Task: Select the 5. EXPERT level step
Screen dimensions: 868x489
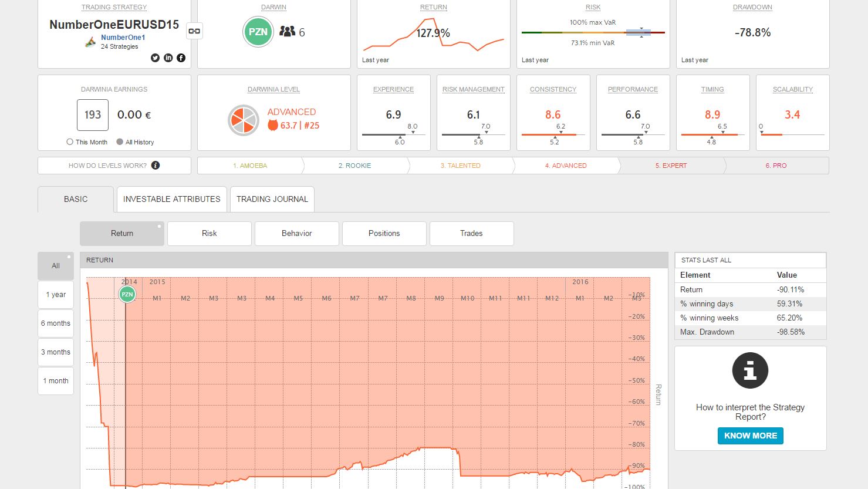Action: (671, 166)
